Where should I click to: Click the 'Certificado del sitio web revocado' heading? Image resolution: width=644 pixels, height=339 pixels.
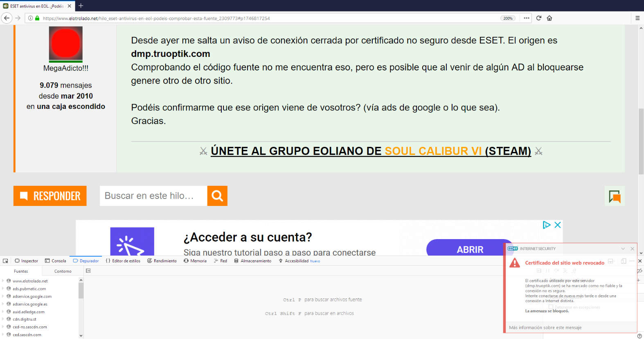pos(565,263)
